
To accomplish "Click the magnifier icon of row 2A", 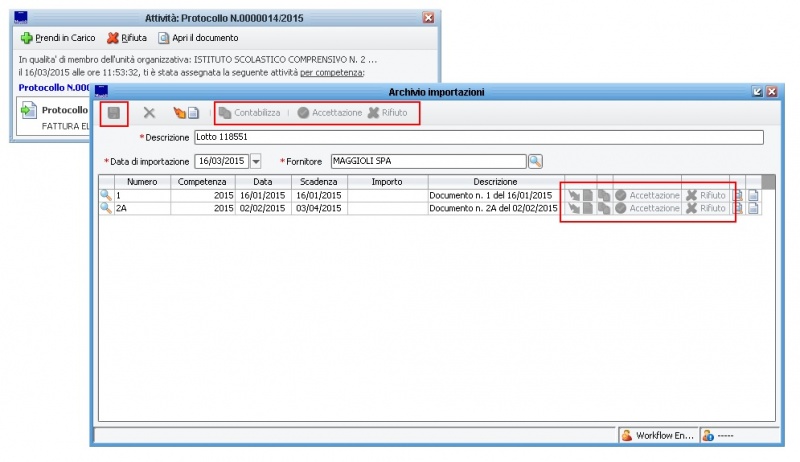I will (x=106, y=208).
